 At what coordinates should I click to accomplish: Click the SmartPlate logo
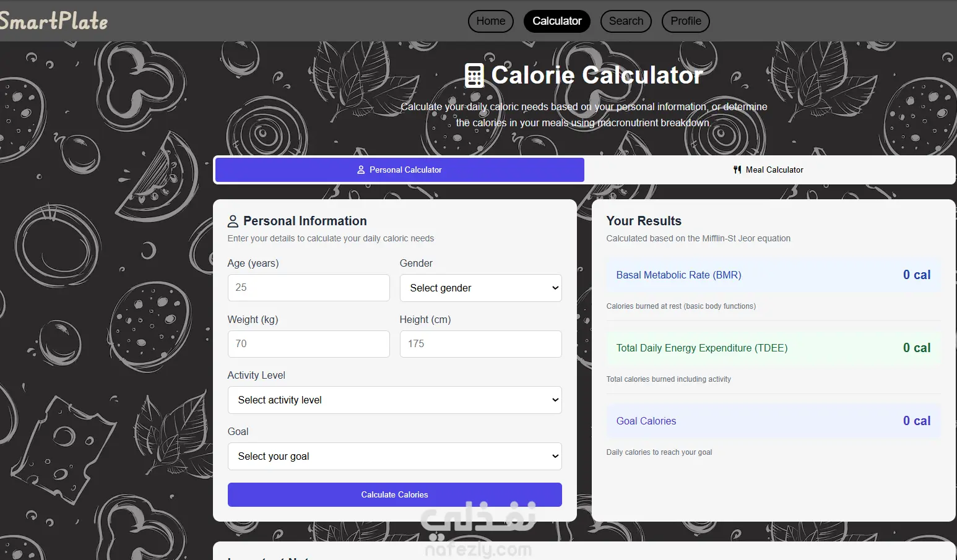(54, 21)
